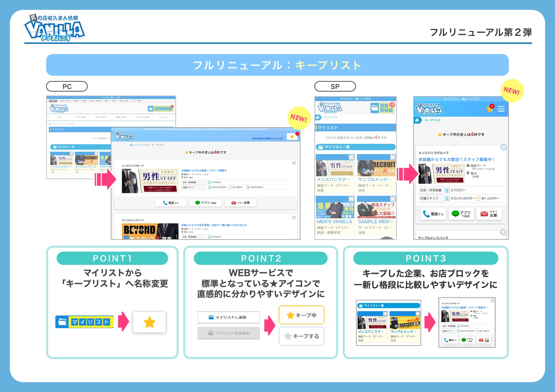555x392 pixels.
Task: Close the new-design card in POINT3
Action: coord(492,300)
